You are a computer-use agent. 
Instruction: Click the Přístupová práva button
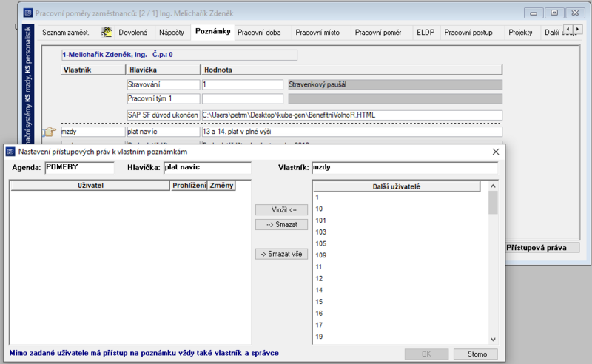tap(542, 248)
